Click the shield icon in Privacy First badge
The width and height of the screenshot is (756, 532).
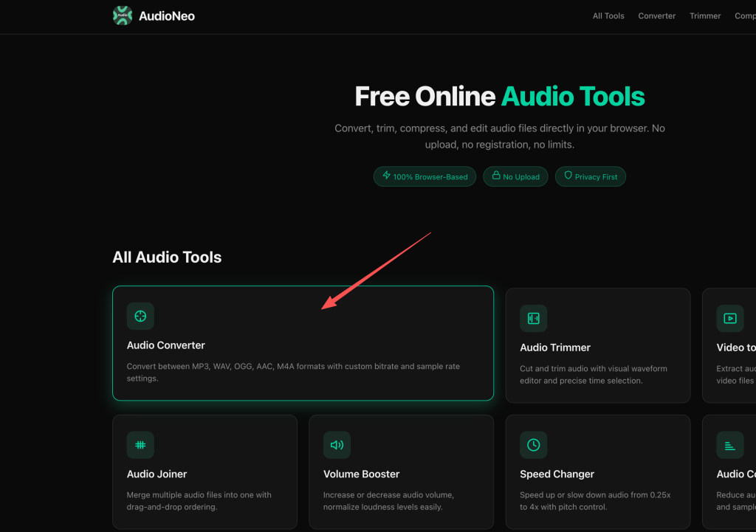point(568,176)
